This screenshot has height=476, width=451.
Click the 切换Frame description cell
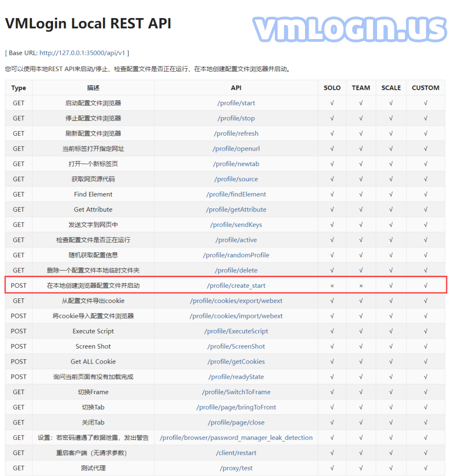93,392
